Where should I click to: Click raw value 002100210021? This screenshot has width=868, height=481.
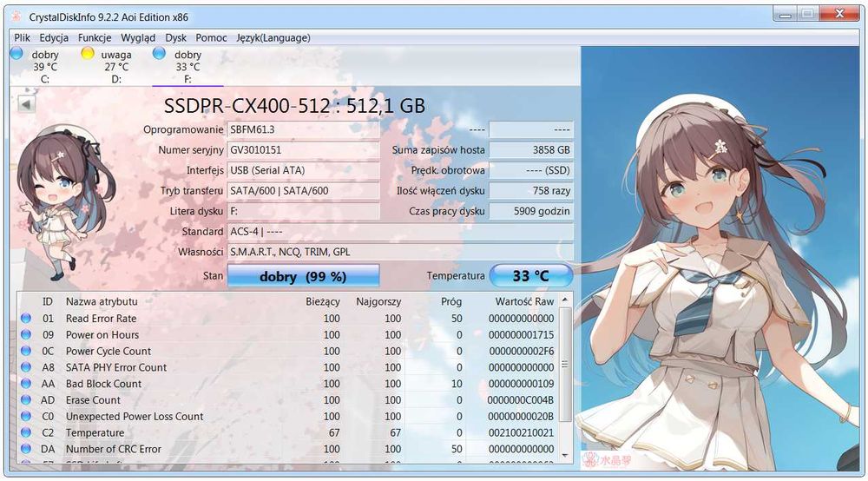(521, 433)
